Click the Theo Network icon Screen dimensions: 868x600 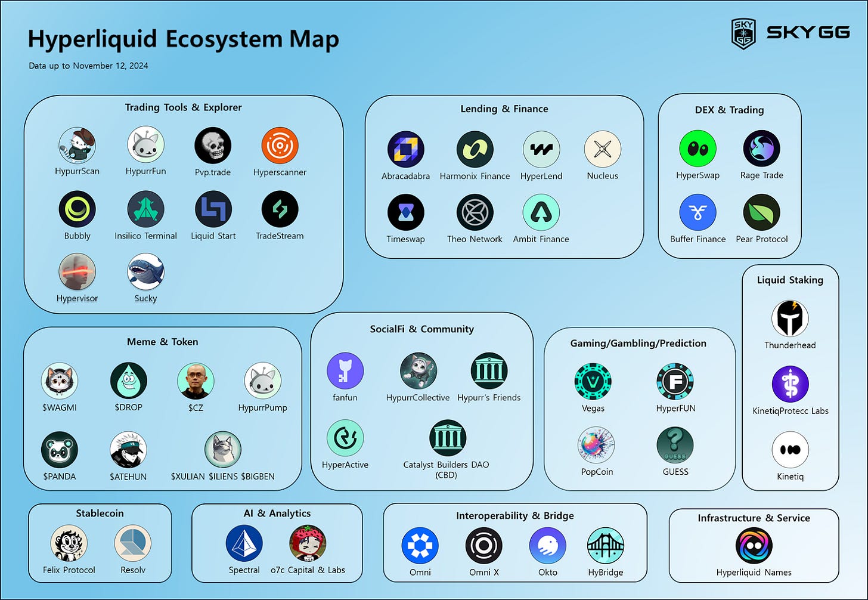(x=475, y=212)
